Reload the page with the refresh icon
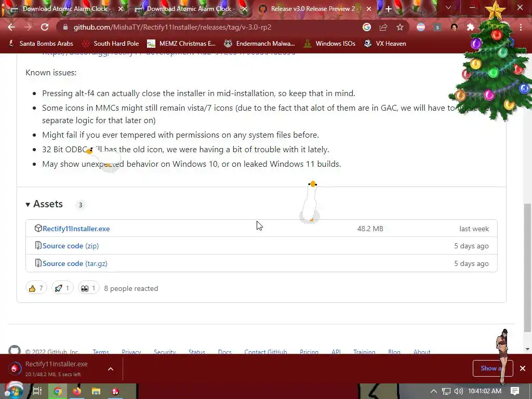This screenshot has height=399, width=532. point(45,27)
